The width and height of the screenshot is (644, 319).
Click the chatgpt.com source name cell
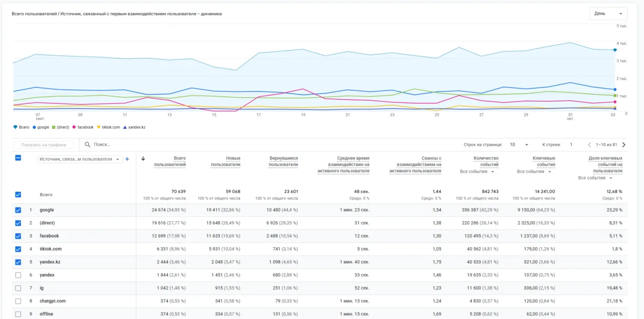point(52,301)
